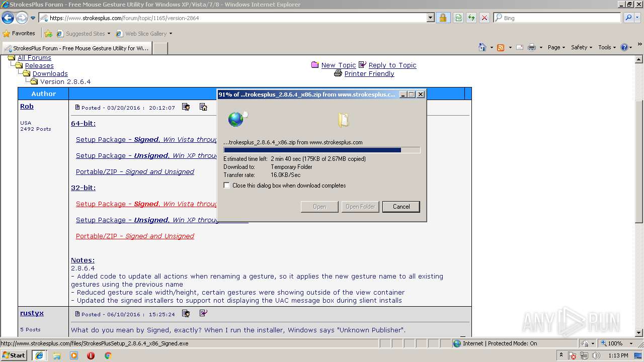Click vertical scrollbar down arrow
Screen dimensions: 644x362
[639, 333]
